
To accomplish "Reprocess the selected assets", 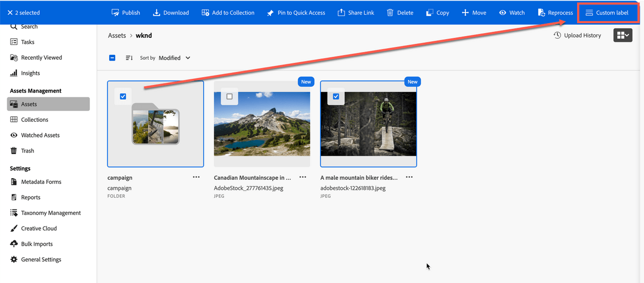I will point(555,13).
